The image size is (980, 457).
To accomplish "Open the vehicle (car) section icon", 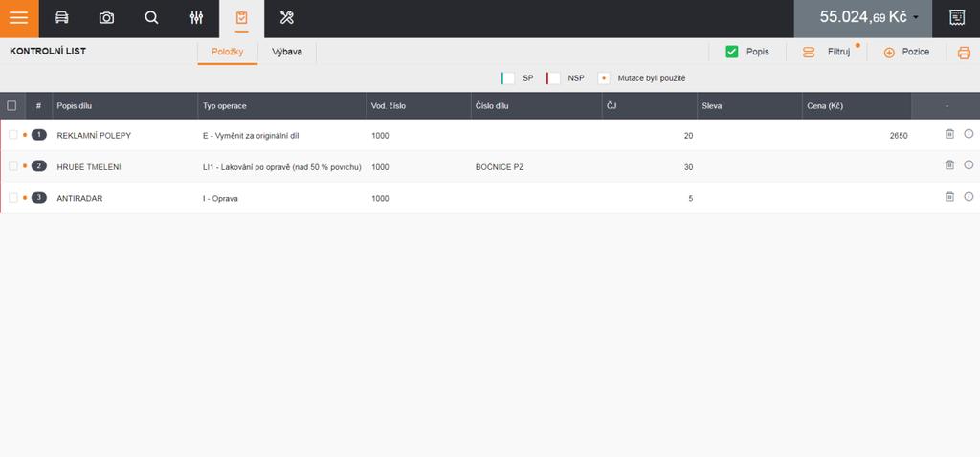I will [x=61, y=18].
